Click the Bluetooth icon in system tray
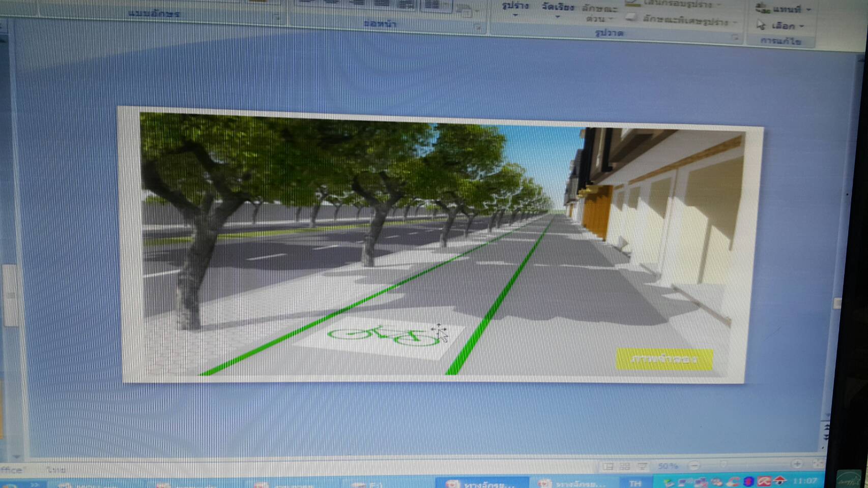 pos(748,481)
